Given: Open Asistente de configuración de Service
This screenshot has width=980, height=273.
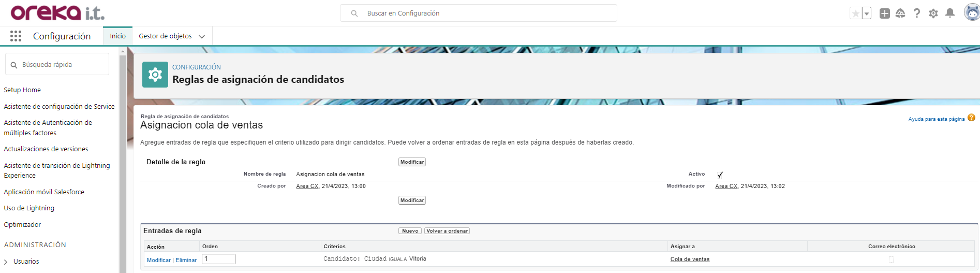Looking at the screenshot, I should click(59, 106).
